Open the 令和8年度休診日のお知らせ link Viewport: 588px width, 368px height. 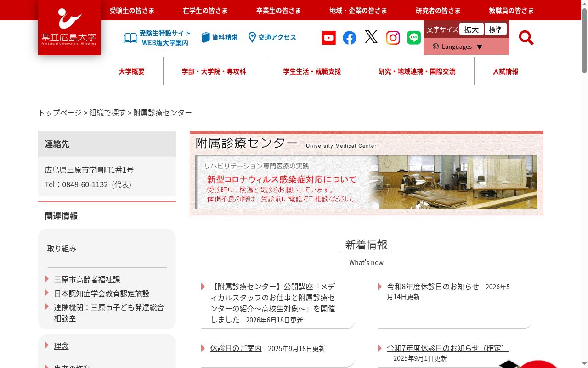(x=433, y=287)
